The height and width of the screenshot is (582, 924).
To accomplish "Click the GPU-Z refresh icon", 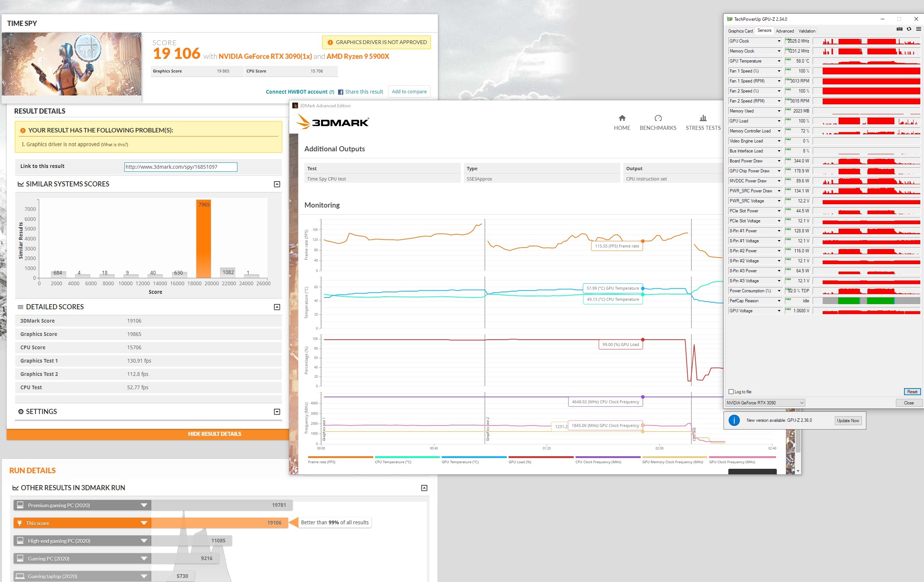I will 909,29.
